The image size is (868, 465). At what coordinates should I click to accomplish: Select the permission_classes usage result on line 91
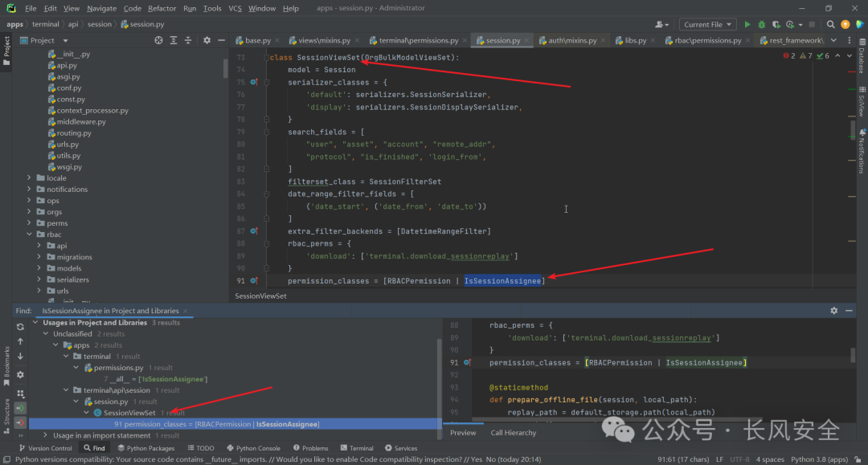point(235,424)
